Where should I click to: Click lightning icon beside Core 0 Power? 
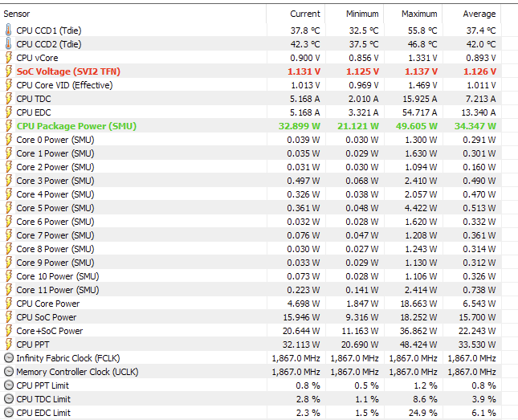tap(9, 140)
